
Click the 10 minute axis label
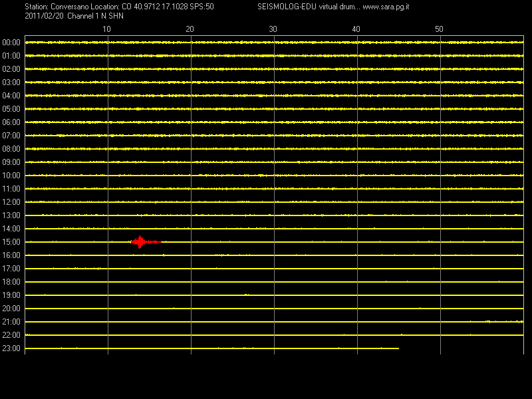(106, 29)
